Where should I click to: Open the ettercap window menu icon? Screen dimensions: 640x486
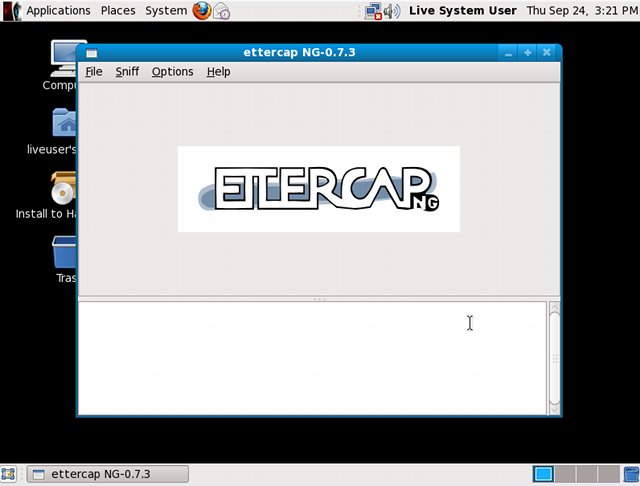(91, 53)
